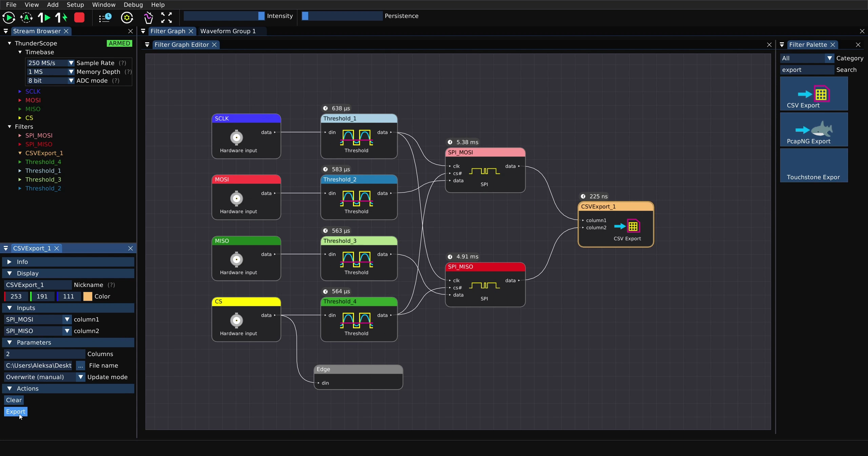Viewport: 868px width, 456px height.
Task: Arm single trigger acquisition
Action: click(44, 18)
